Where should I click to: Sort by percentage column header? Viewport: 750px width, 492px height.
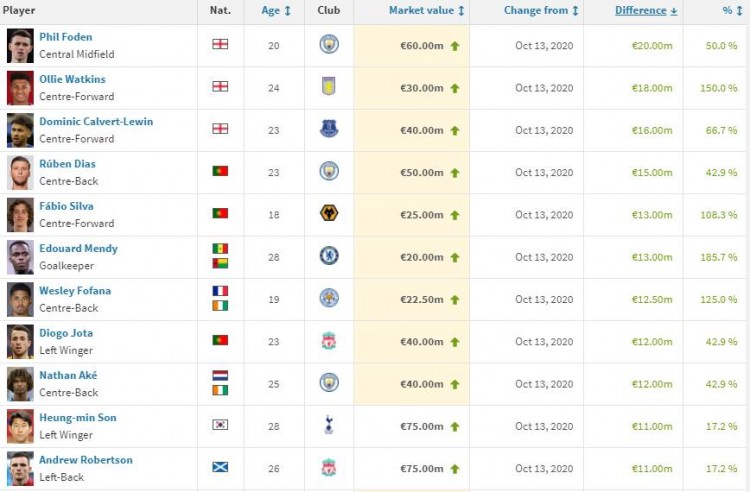click(x=732, y=11)
